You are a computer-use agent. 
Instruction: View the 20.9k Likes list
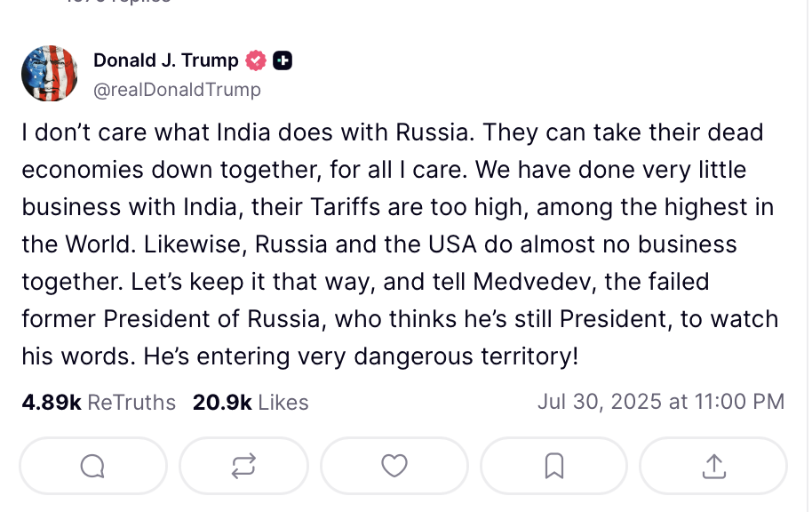coord(251,402)
